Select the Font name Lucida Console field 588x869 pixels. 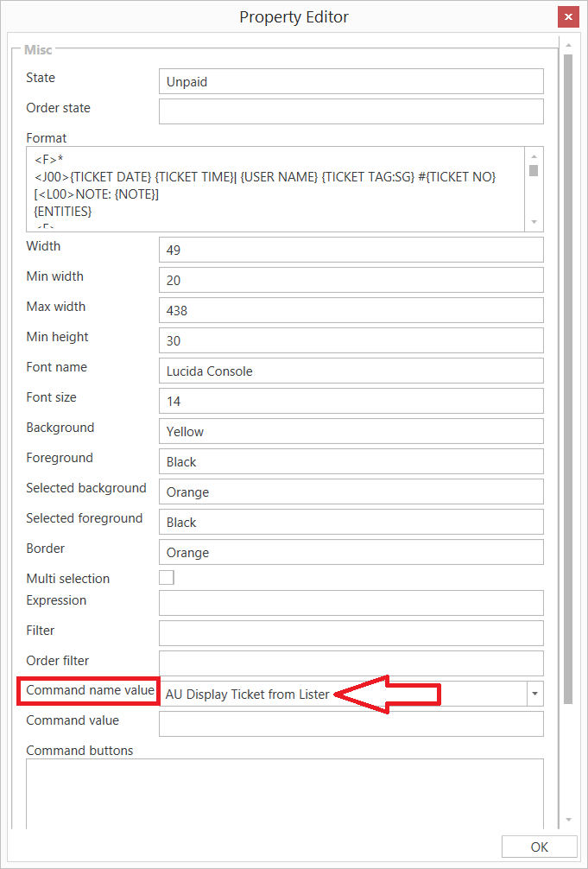click(351, 371)
